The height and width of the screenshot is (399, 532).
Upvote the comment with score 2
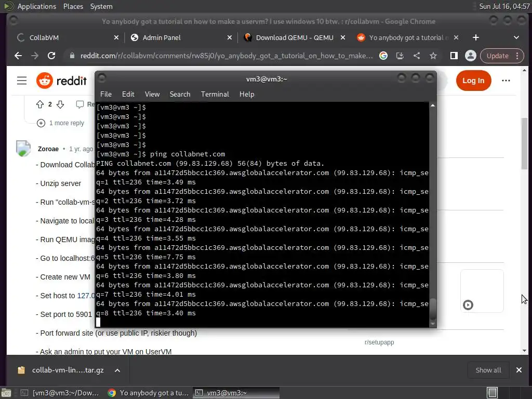tap(40, 104)
